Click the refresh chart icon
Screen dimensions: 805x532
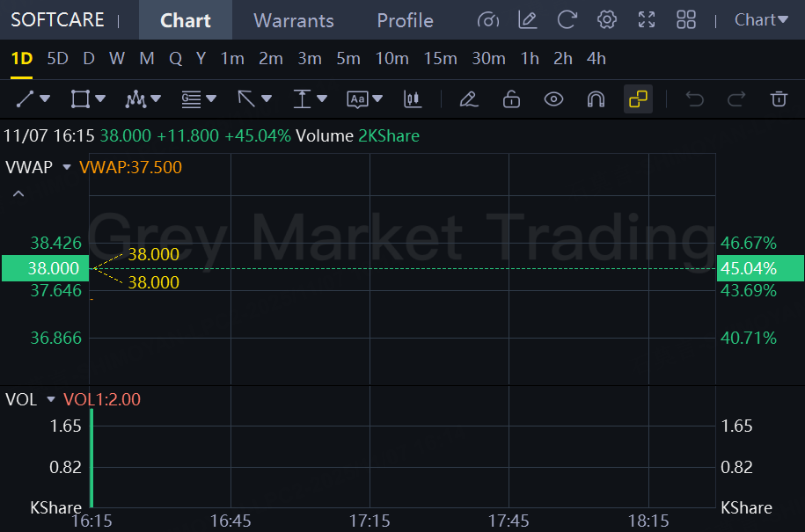[567, 19]
